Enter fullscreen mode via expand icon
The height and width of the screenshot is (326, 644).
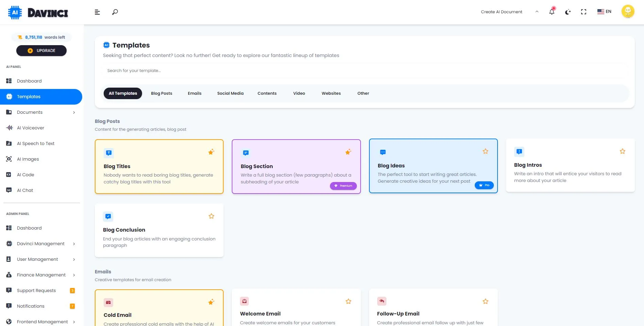coord(584,12)
